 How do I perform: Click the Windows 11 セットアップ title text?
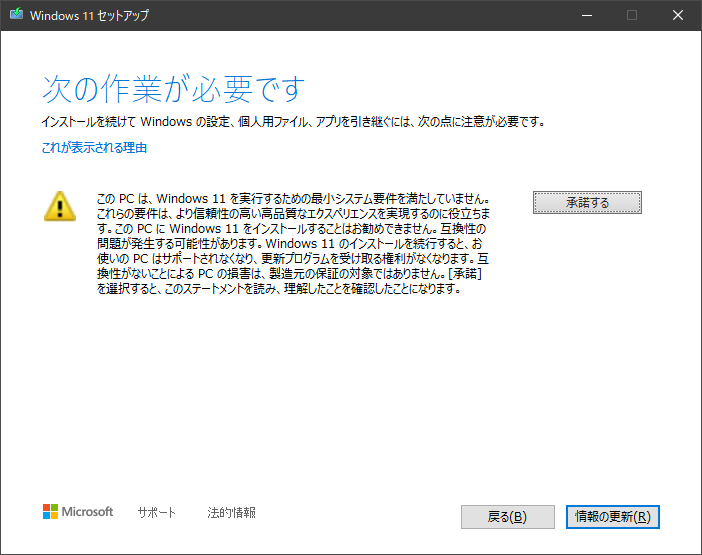(x=89, y=15)
